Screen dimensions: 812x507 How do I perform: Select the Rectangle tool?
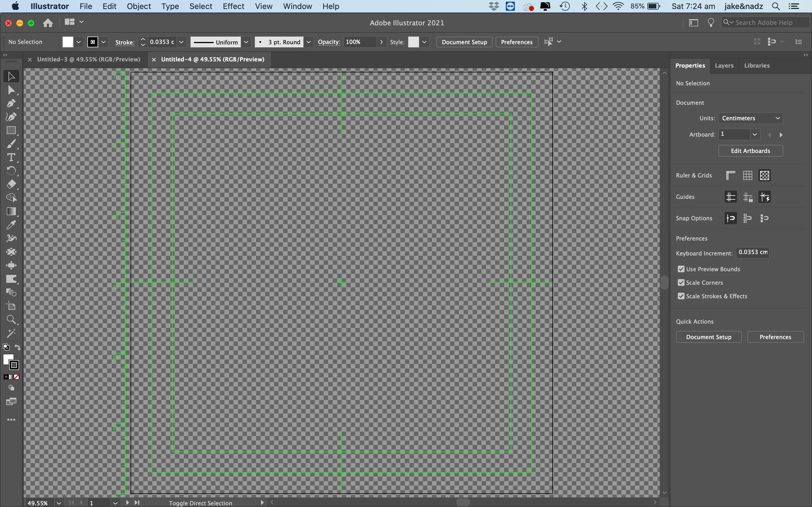[x=11, y=130]
